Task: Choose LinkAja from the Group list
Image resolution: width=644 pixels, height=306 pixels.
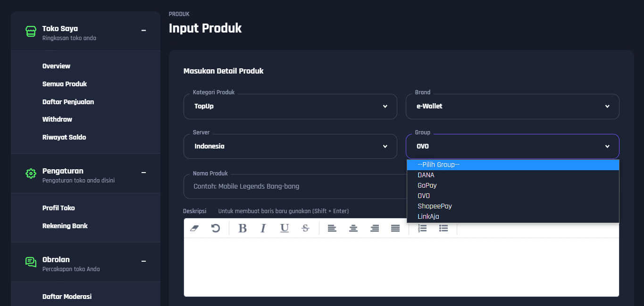Action: tap(513, 216)
